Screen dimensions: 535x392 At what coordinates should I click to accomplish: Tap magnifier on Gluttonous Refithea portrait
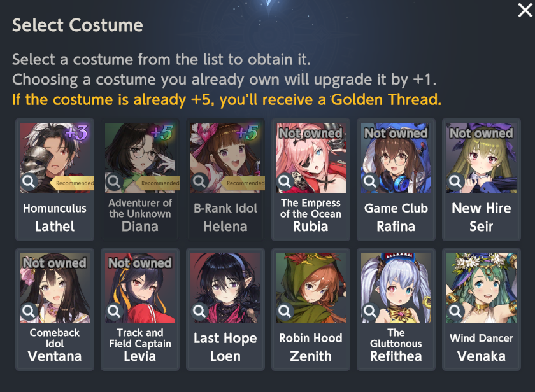coord(370,311)
